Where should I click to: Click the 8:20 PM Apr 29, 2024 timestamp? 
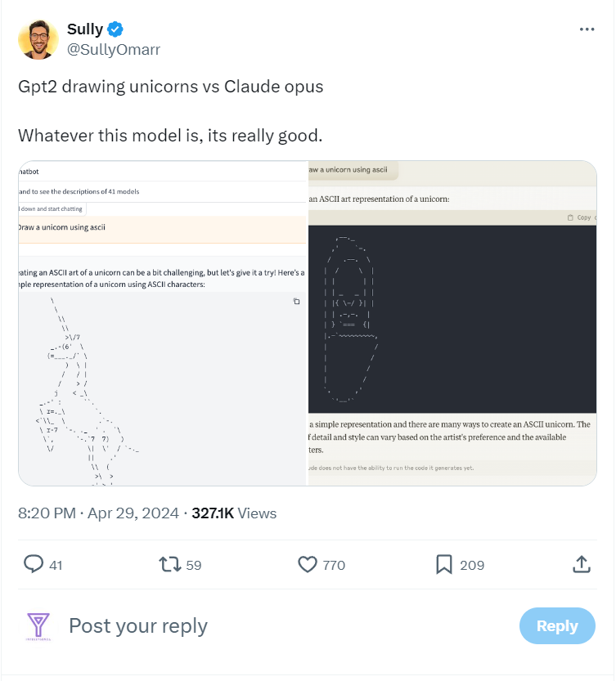98,513
